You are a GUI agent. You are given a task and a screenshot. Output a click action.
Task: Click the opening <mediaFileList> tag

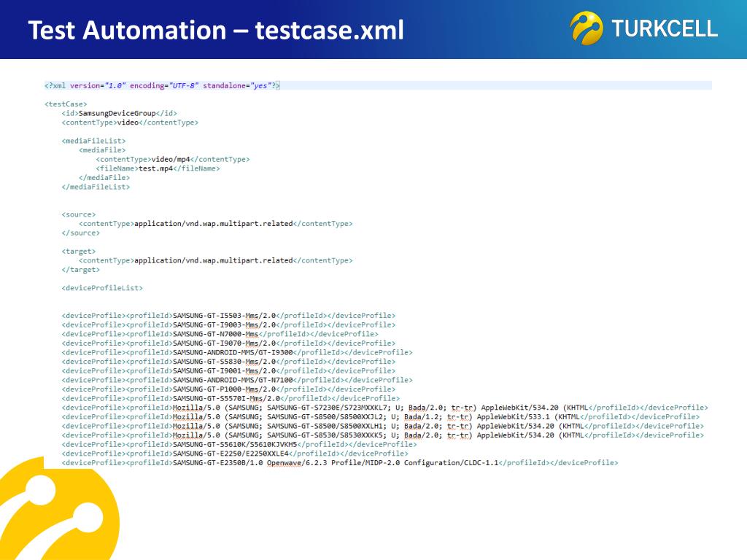tap(93, 141)
